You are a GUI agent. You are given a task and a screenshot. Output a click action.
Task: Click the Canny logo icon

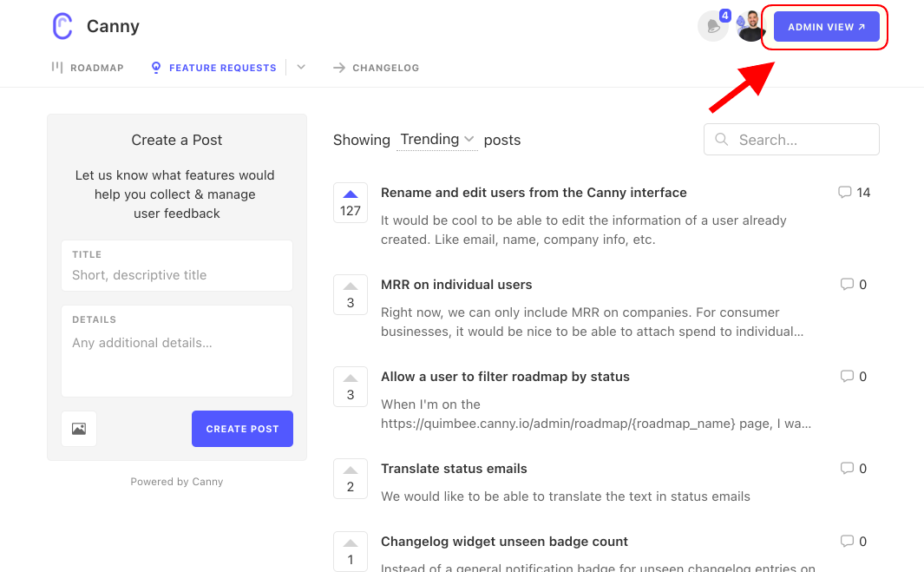[62, 27]
